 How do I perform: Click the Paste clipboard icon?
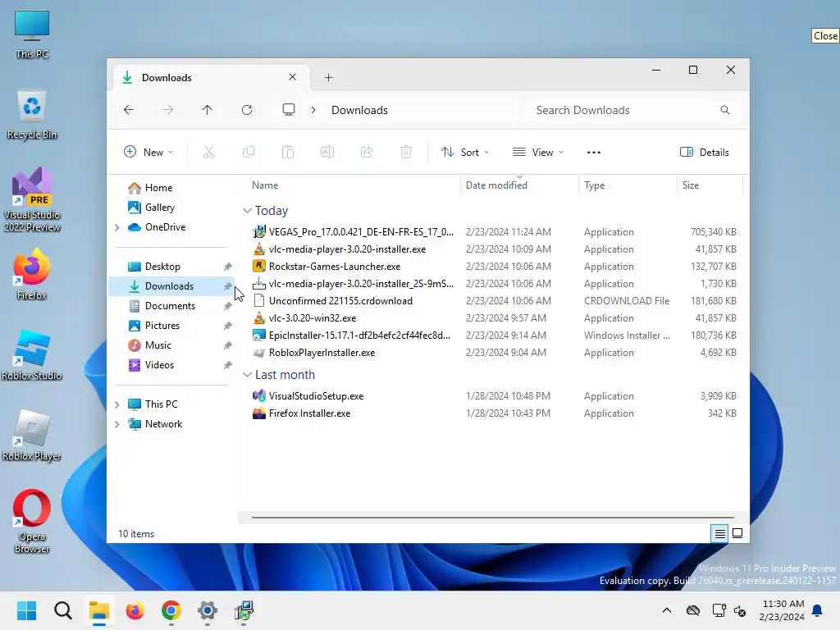pyautogui.click(x=288, y=152)
